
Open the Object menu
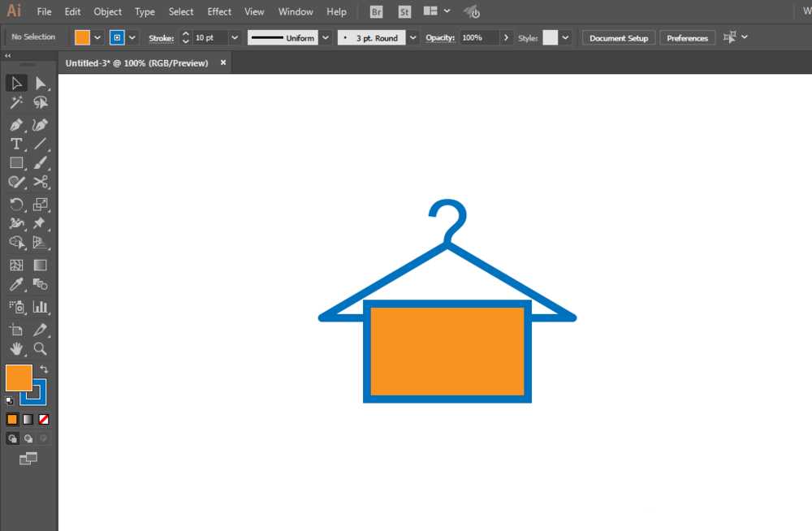(x=107, y=12)
